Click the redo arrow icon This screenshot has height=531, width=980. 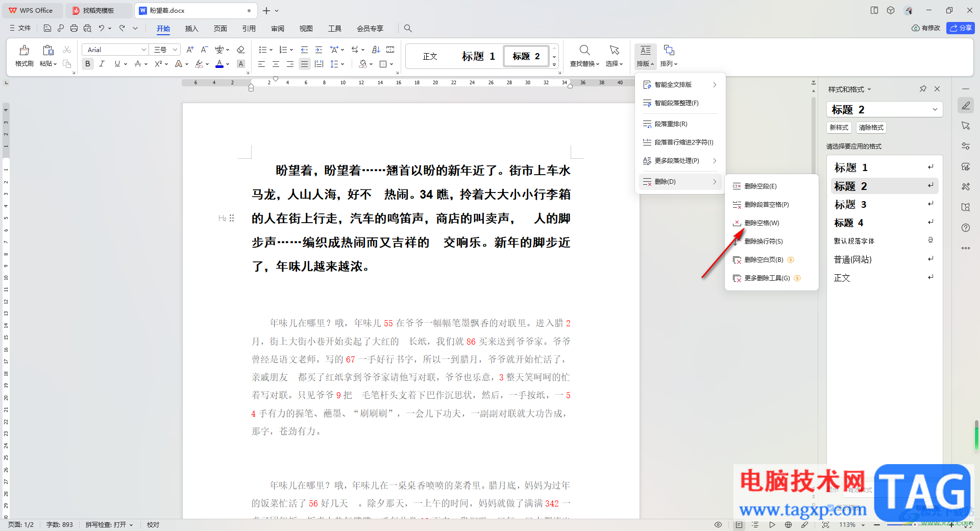tap(122, 28)
